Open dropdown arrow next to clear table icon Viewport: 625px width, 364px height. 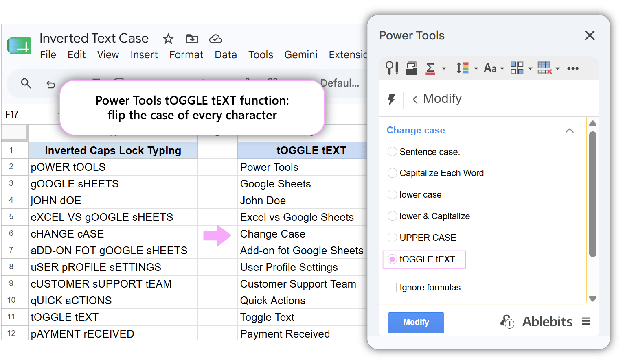click(x=558, y=69)
